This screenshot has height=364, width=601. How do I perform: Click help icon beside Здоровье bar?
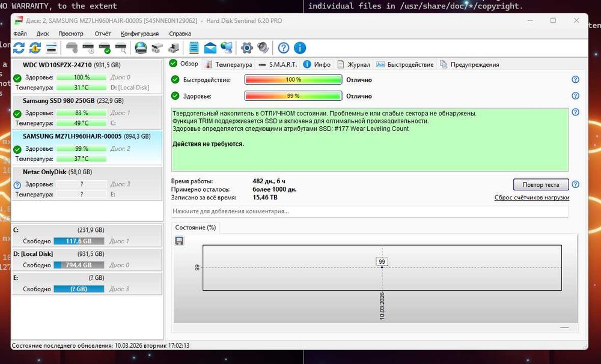point(575,96)
